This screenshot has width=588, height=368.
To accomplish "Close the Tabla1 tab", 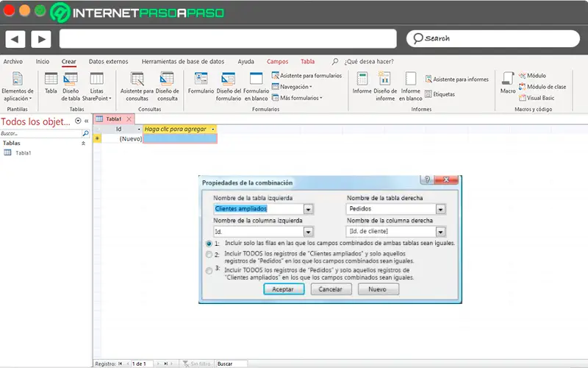I will pos(129,118).
